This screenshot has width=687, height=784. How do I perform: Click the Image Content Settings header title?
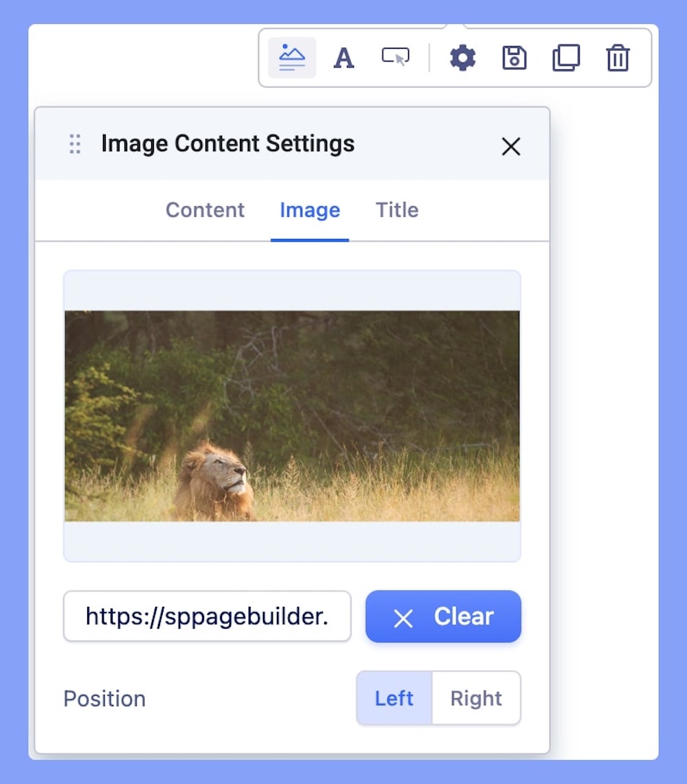point(227,143)
